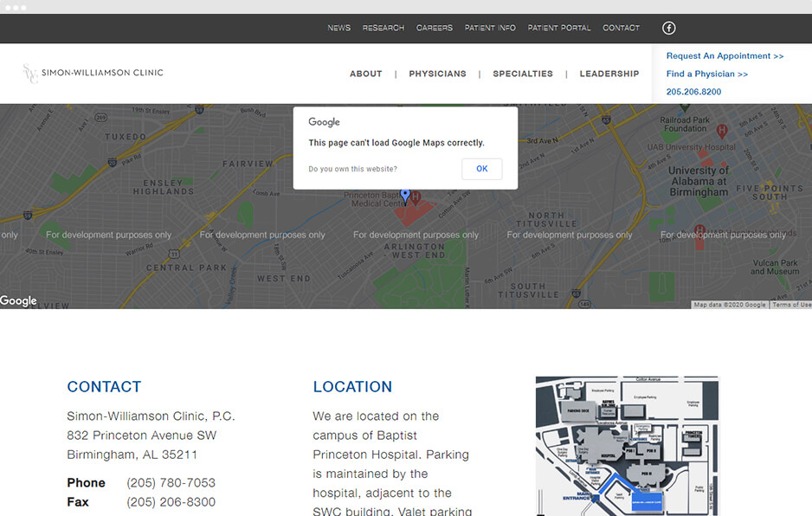The height and width of the screenshot is (516, 812).
Task: Click 'Do you own this website?' link
Action: 352,169
